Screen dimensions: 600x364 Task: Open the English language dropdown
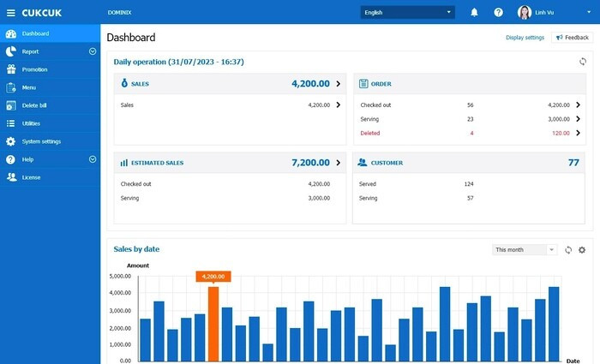click(x=408, y=12)
